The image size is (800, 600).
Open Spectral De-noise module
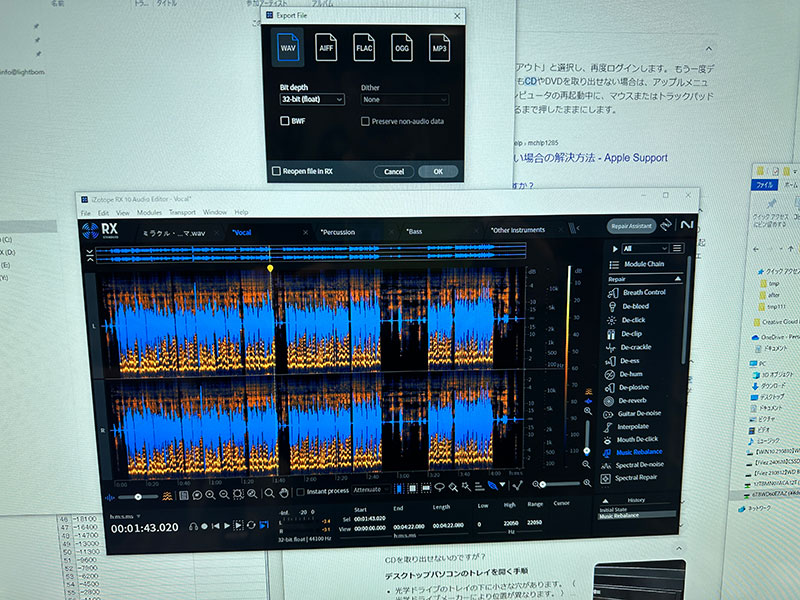tap(633, 465)
